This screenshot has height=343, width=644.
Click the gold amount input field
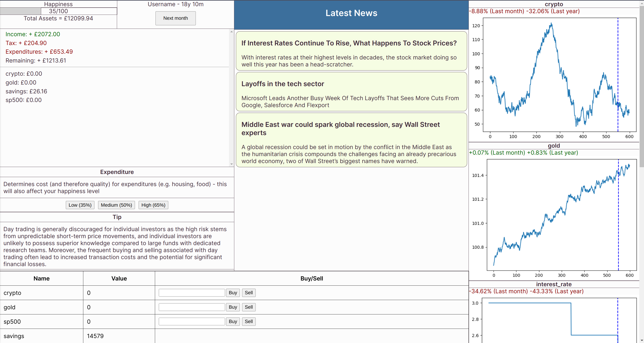pyautogui.click(x=192, y=307)
